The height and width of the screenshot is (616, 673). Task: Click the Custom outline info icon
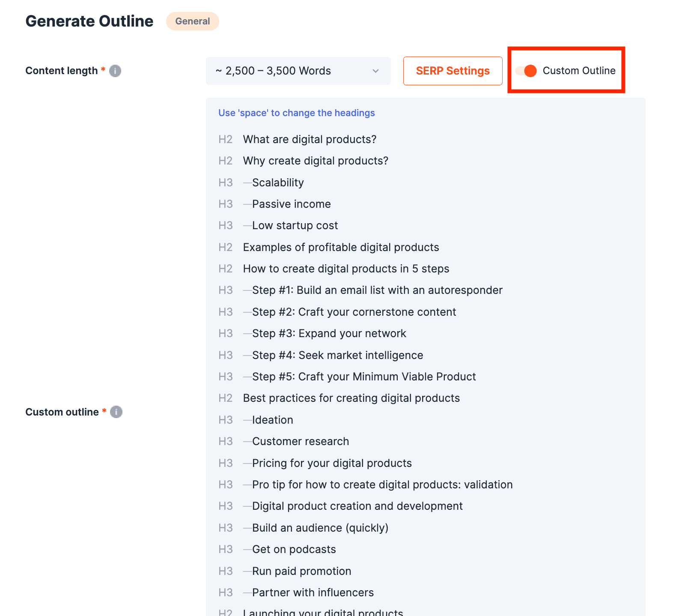coord(116,412)
